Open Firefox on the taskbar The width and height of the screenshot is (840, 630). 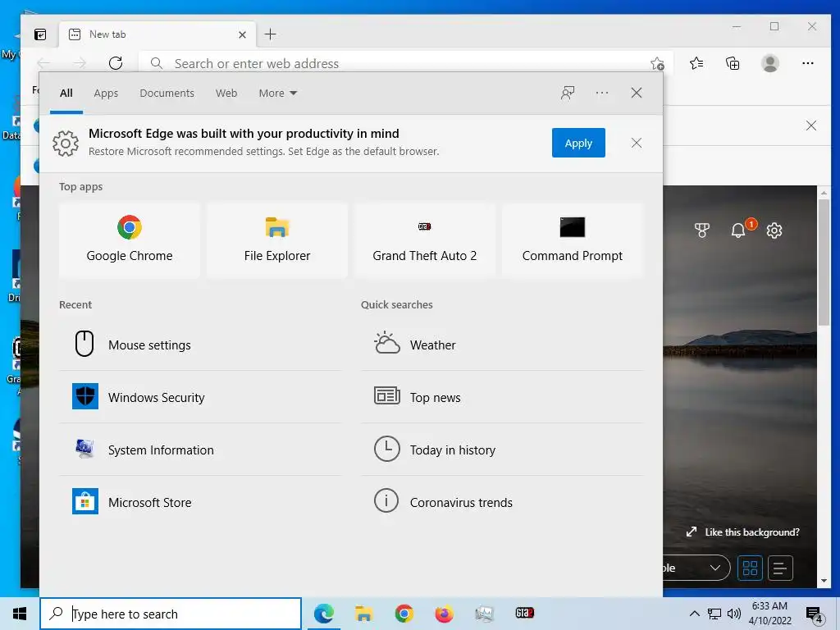(444, 614)
